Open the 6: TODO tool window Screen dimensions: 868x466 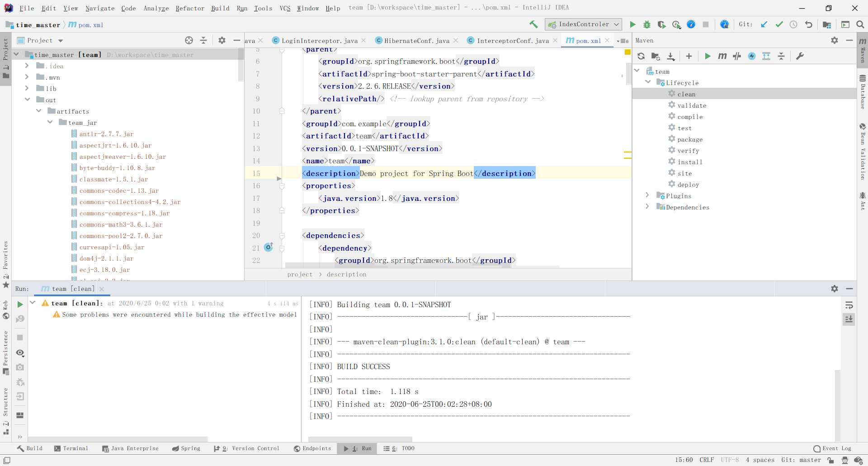(399, 448)
